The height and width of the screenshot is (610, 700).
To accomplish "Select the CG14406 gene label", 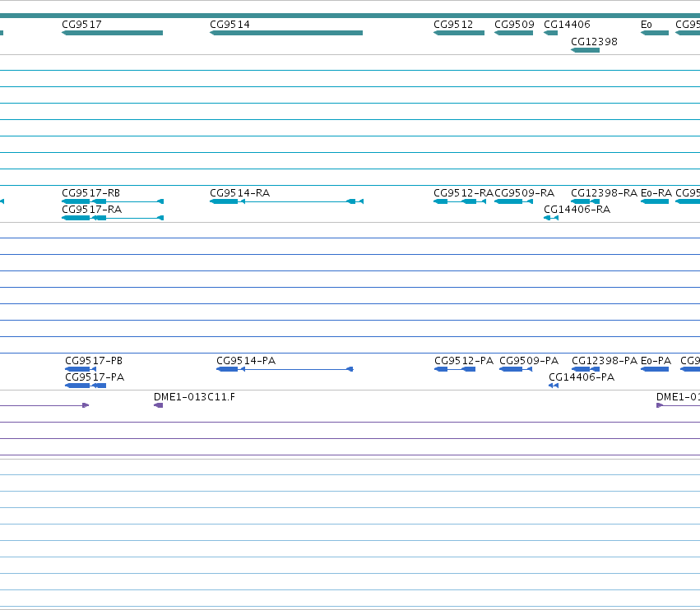I will pos(567,25).
